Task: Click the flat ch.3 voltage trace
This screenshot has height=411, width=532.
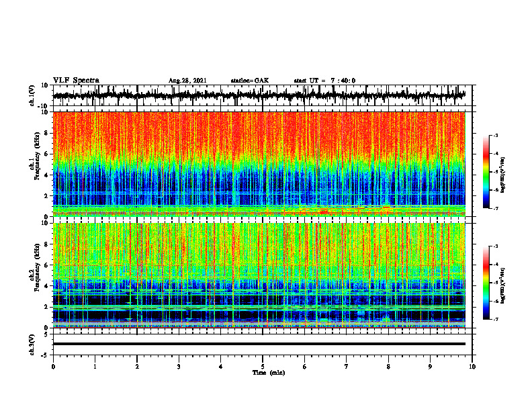Action: (x=259, y=344)
